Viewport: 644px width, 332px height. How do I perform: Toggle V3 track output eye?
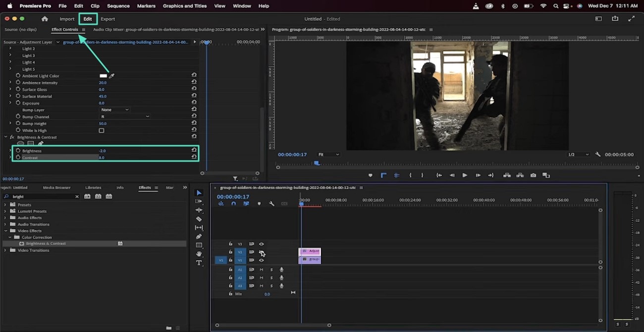pyautogui.click(x=262, y=244)
